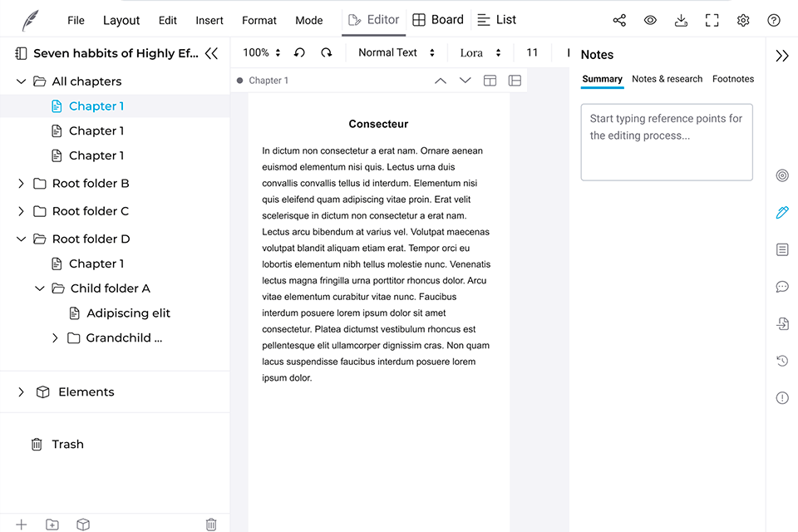Add new item with plus icon

(x=22, y=525)
